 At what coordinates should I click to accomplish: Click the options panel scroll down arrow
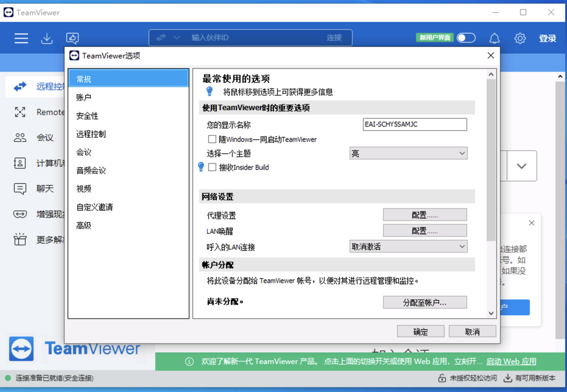coord(491,313)
